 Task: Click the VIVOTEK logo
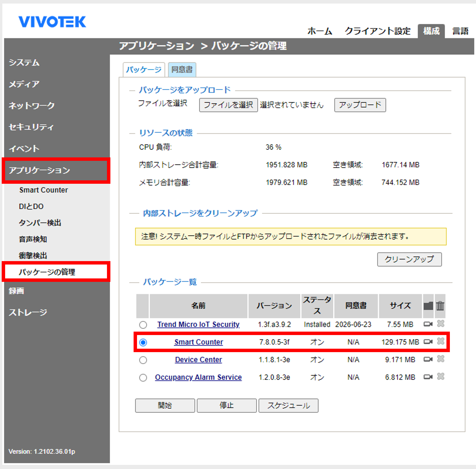click(x=52, y=22)
